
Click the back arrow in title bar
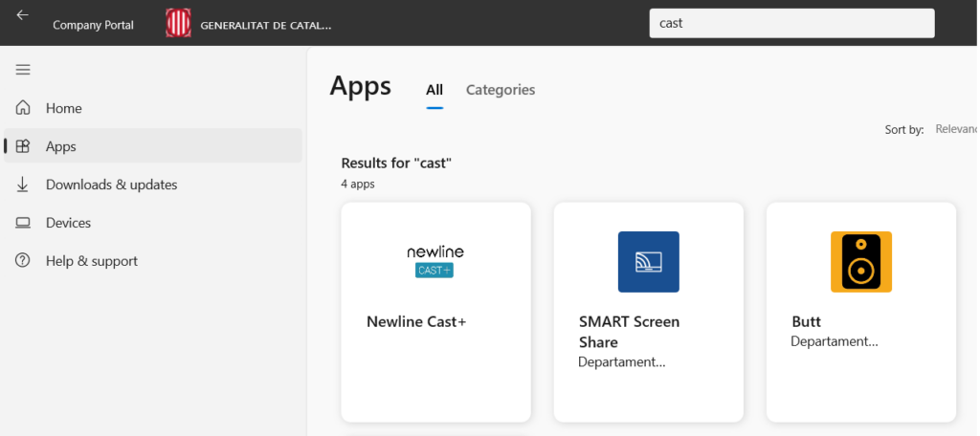pos(22,16)
